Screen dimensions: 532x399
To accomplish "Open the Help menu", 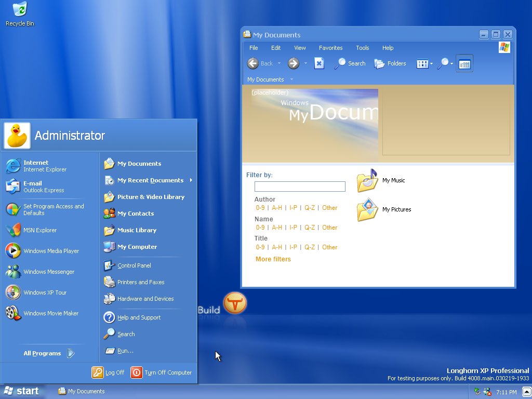I will click(x=388, y=48).
